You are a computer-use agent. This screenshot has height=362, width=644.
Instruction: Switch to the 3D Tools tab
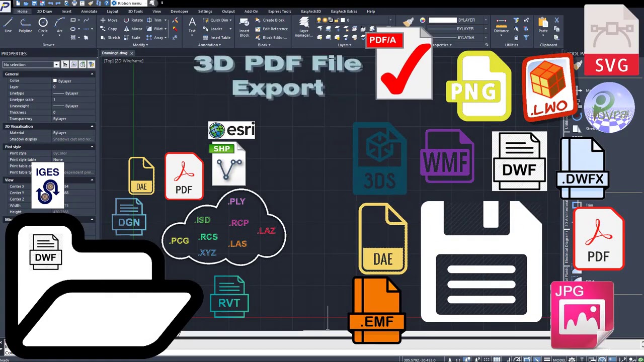coord(135,11)
